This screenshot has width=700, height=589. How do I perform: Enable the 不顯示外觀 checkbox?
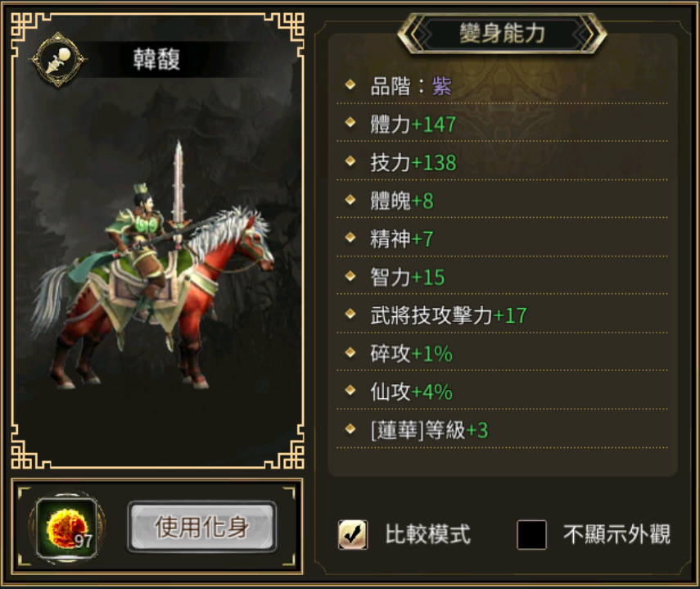coord(531,534)
